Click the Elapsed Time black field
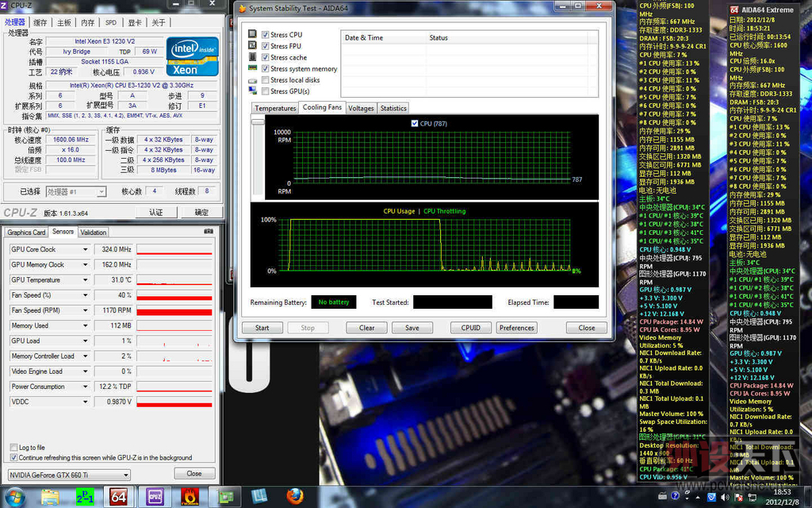The width and height of the screenshot is (812, 508). [x=576, y=302]
